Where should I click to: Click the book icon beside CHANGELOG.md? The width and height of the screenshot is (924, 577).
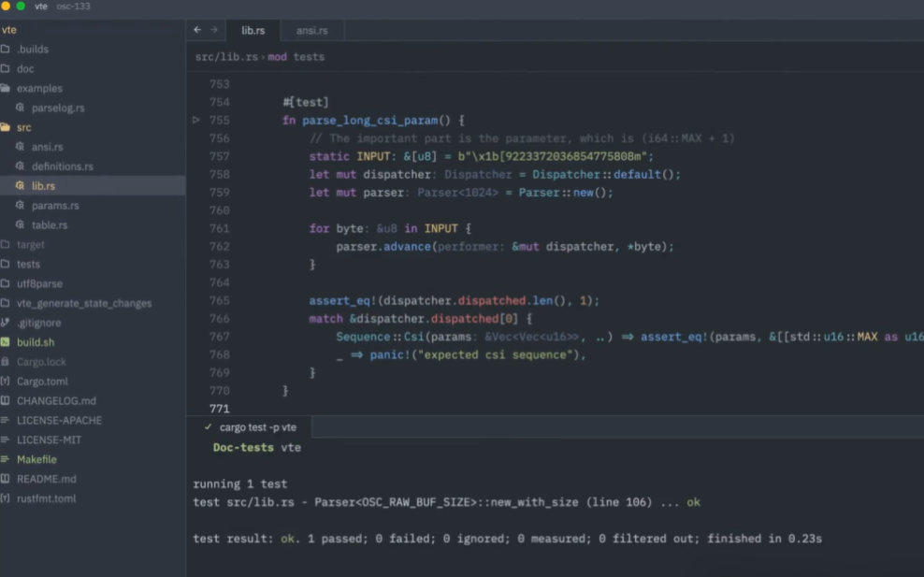[x=6, y=400]
